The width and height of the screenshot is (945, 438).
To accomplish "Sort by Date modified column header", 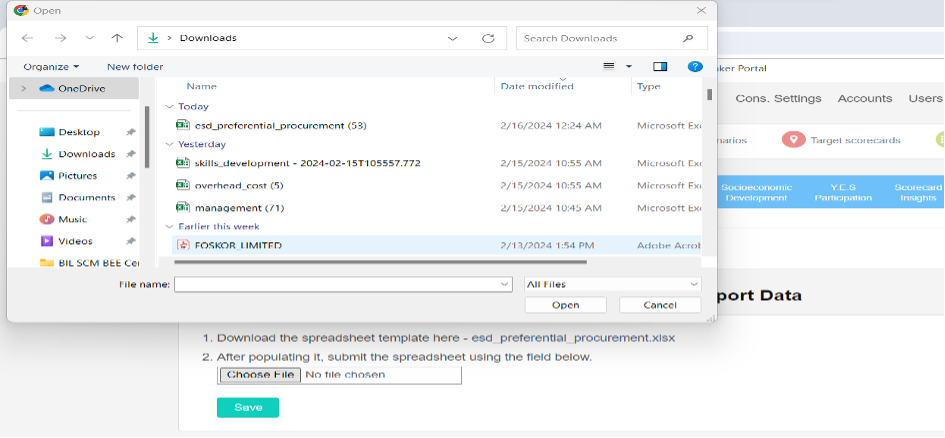I will pos(537,86).
